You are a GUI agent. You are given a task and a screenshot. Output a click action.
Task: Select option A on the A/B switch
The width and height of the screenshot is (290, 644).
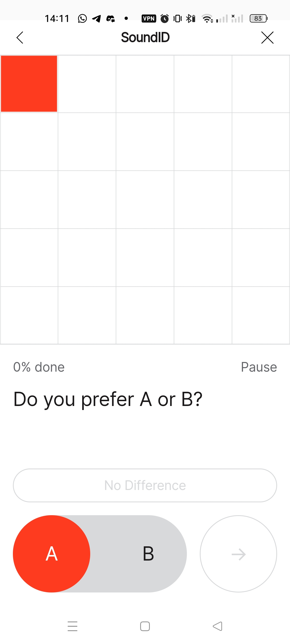pyautogui.click(x=52, y=554)
